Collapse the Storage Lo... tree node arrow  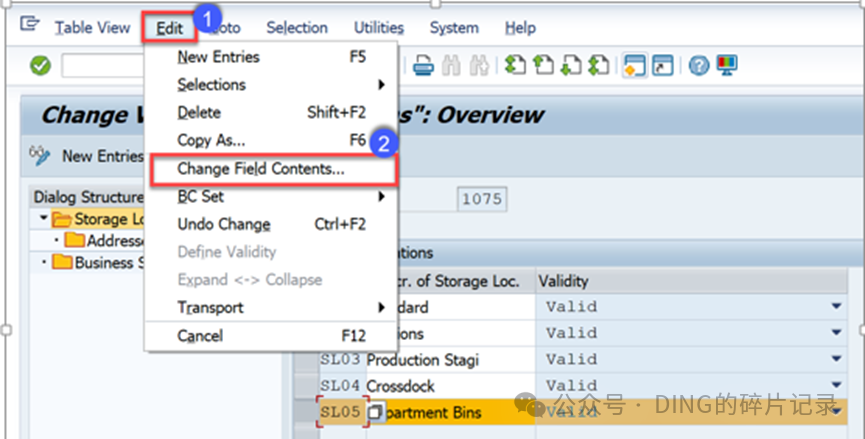(43, 218)
